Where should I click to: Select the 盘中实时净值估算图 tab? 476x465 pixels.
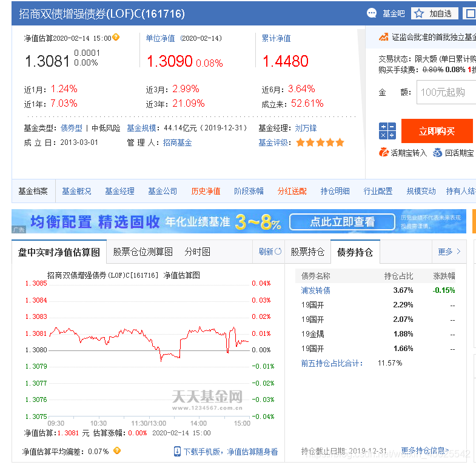[59, 252]
